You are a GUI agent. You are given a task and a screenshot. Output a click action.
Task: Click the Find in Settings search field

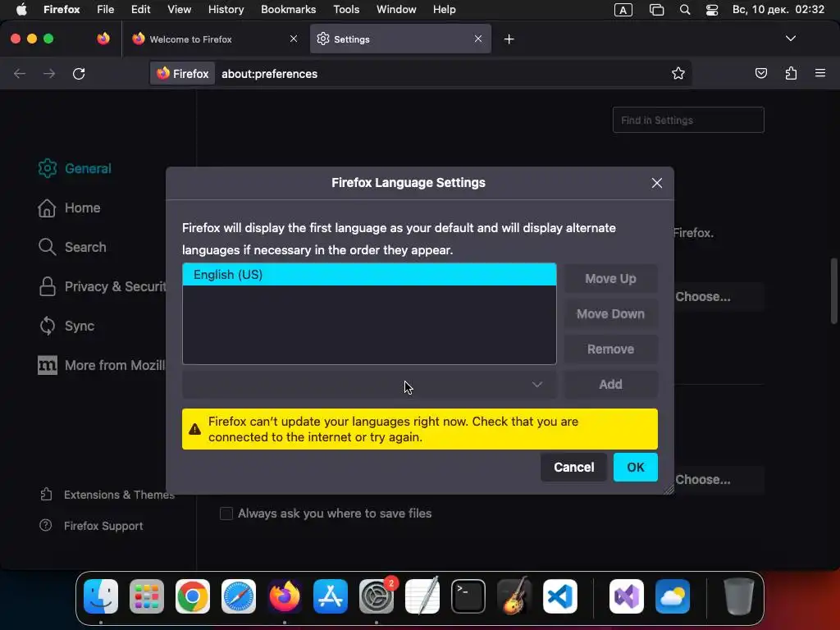pyautogui.click(x=688, y=120)
